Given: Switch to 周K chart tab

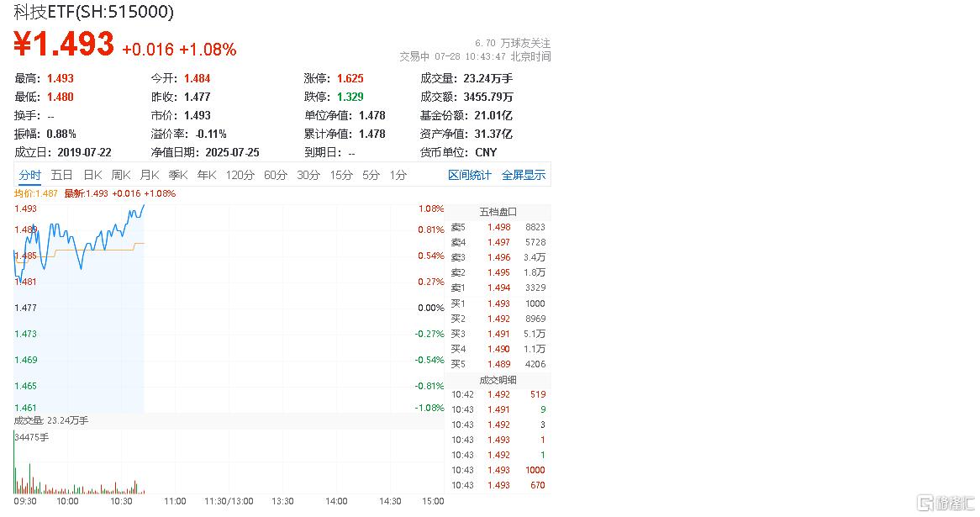Looking at the screenshot, I should pos(121,175).
